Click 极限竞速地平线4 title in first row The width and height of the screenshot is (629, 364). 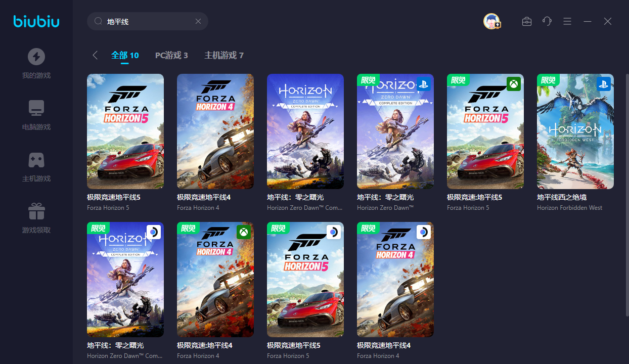tap(204, 197)
